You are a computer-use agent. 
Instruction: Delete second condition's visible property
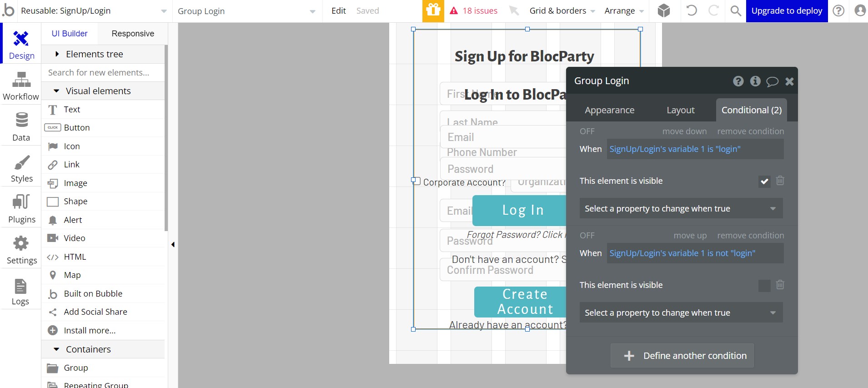pyautogui.click(x=780, y=285)
